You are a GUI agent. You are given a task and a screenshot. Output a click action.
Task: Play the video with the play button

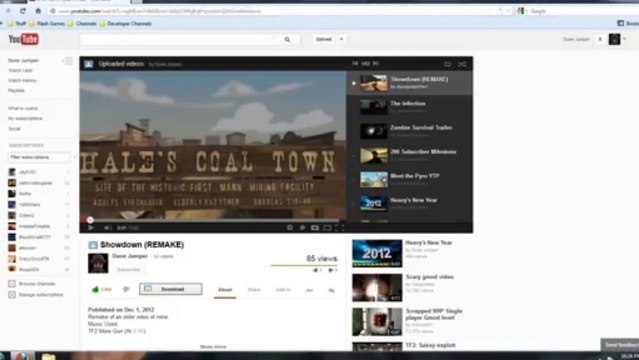coord(91,227)
